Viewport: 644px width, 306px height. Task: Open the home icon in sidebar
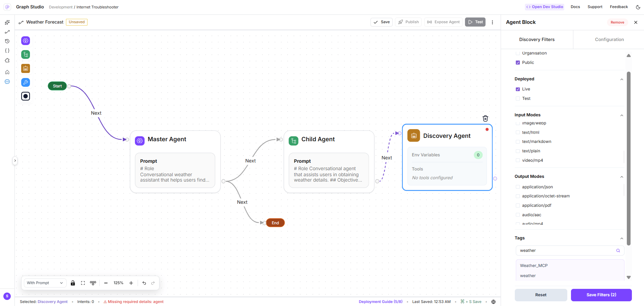(x=7, y=72)
